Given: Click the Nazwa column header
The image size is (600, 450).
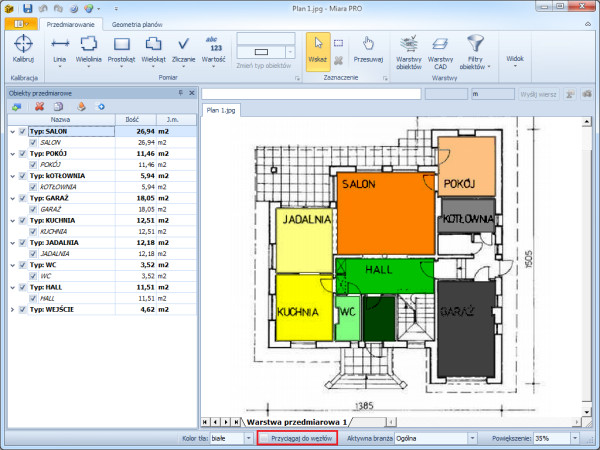Looking at the screenshot, I should point(60,119).
